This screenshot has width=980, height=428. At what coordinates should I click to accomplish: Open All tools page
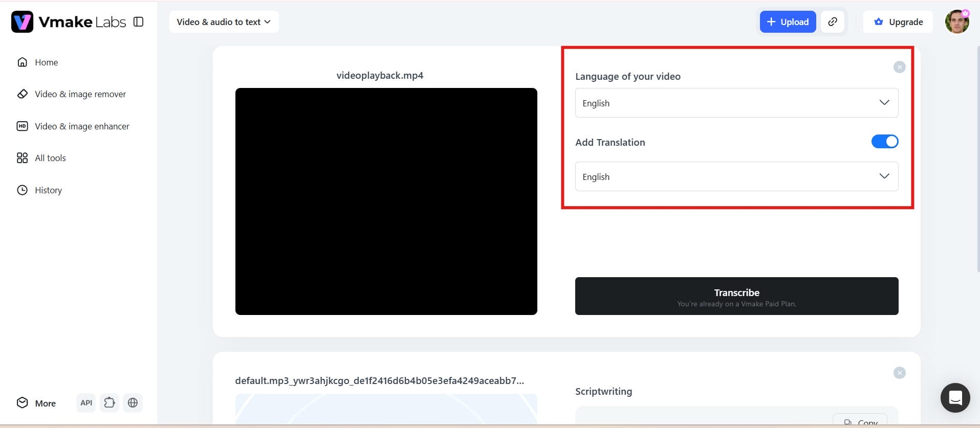pyautogui.click(x=41, y=158)
